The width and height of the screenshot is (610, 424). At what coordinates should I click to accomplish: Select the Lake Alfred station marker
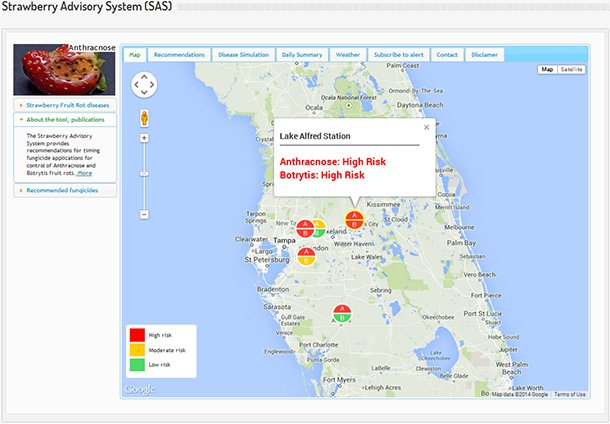[x=354, y=220]
